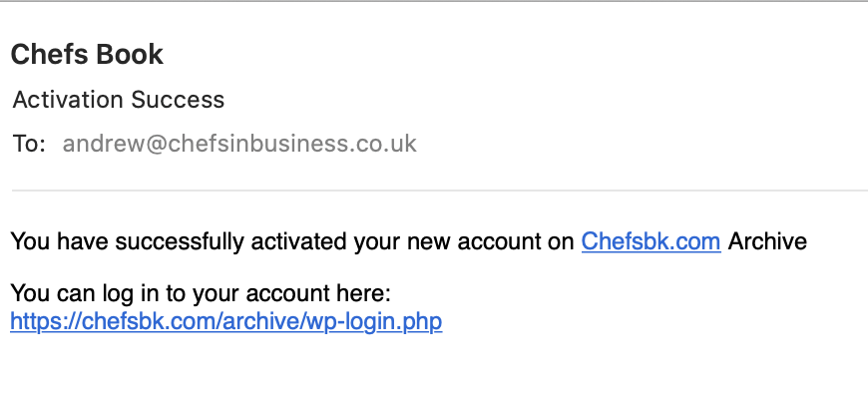This screenshot has width=868, height=393.
Task: Click the word Book in the sender name
Action: click(129, 54)
